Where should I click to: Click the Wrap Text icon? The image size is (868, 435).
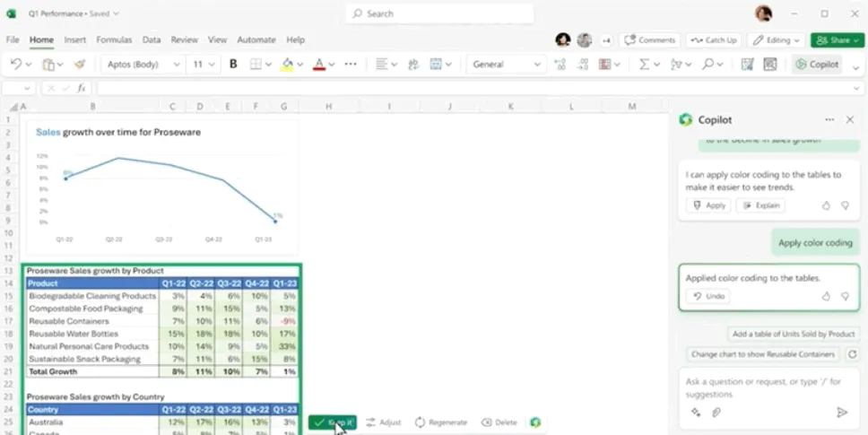click(x=413, y=65)
